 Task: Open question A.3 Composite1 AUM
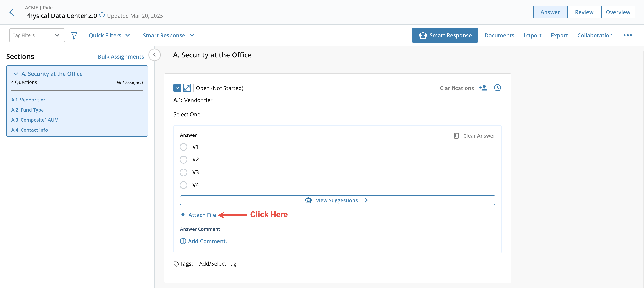tap(35, 120)
